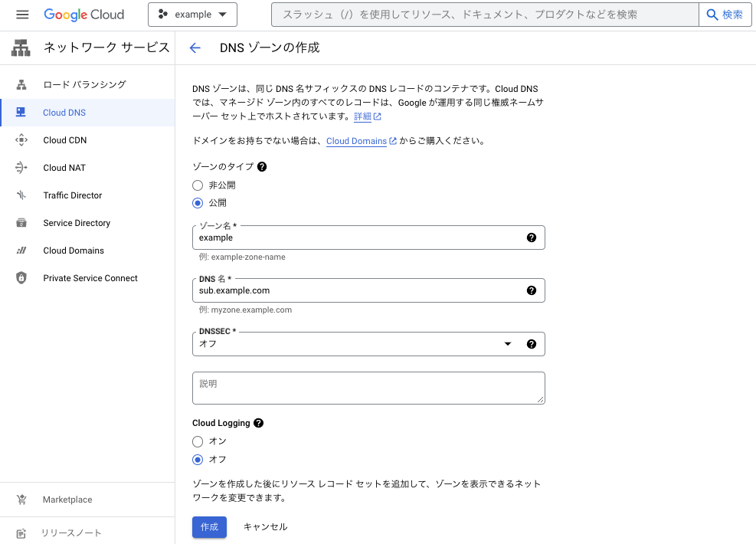Open Cloud DNS menu item
Viewport: 756px width, 544px height.
pyautogui.click(x=88, y=113)
